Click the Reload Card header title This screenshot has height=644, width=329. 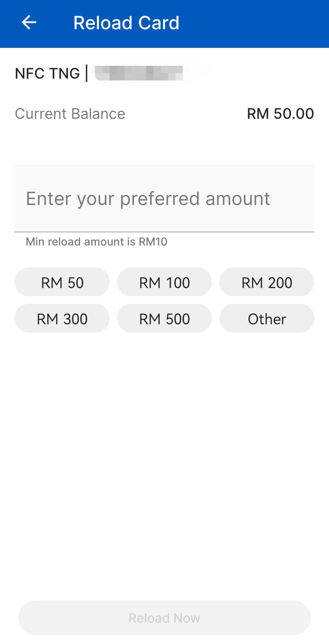click(126, 23)
